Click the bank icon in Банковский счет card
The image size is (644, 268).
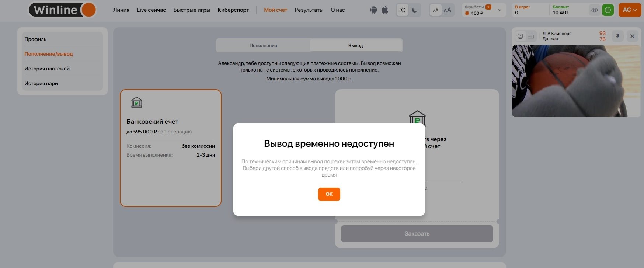pos(136,102)
